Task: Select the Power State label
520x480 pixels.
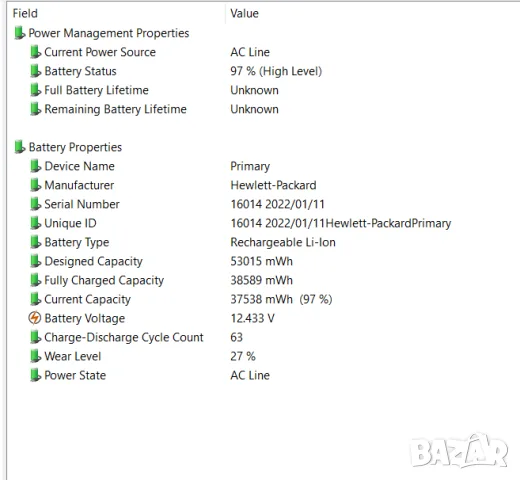Action: [75, 375]
